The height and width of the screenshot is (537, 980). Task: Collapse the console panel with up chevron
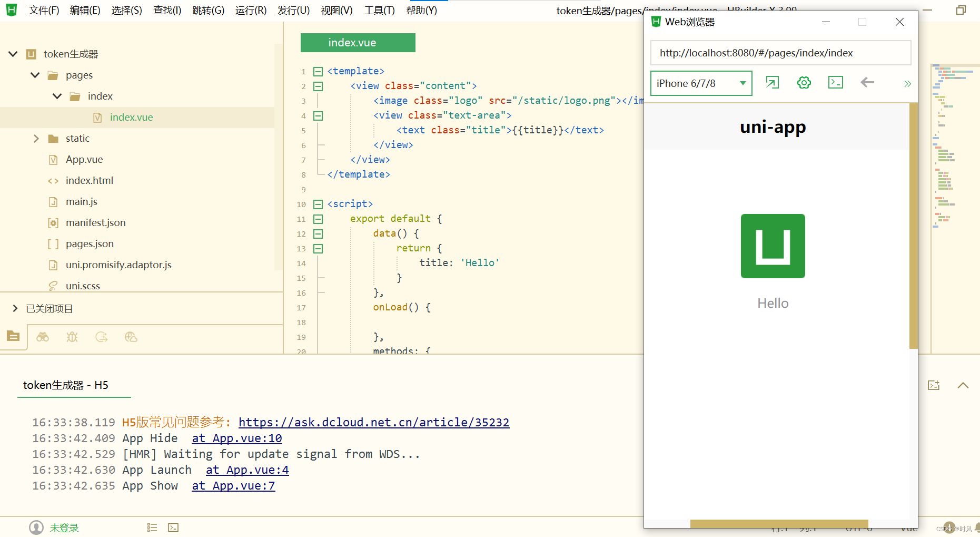pyautogui.click(x=963, y=385)
